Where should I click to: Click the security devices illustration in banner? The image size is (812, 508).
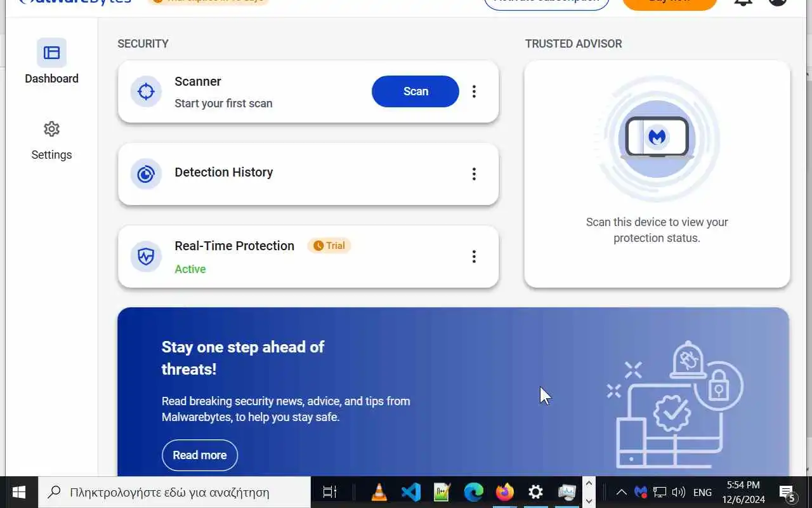[x=674, y=404]
